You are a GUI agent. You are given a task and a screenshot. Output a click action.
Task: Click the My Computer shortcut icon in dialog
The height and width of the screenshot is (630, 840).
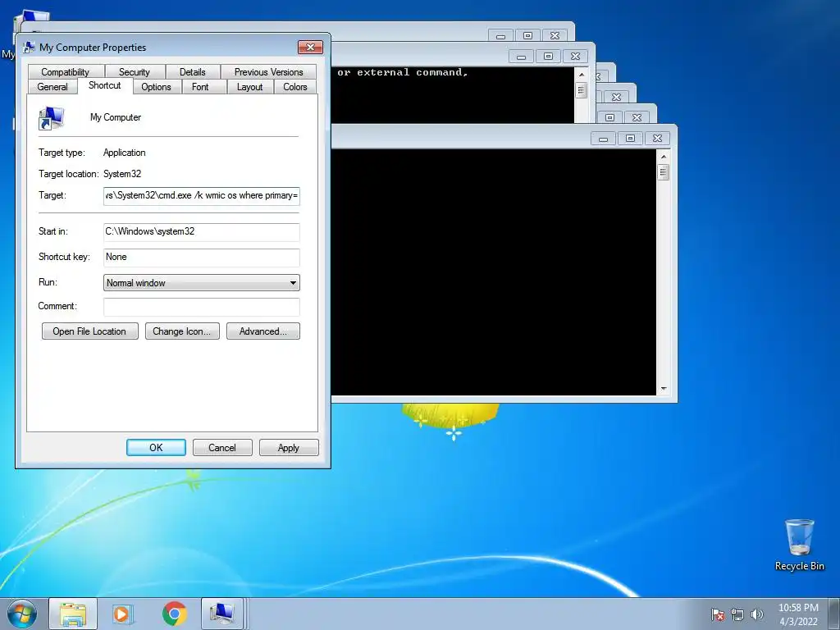[52, 118]
